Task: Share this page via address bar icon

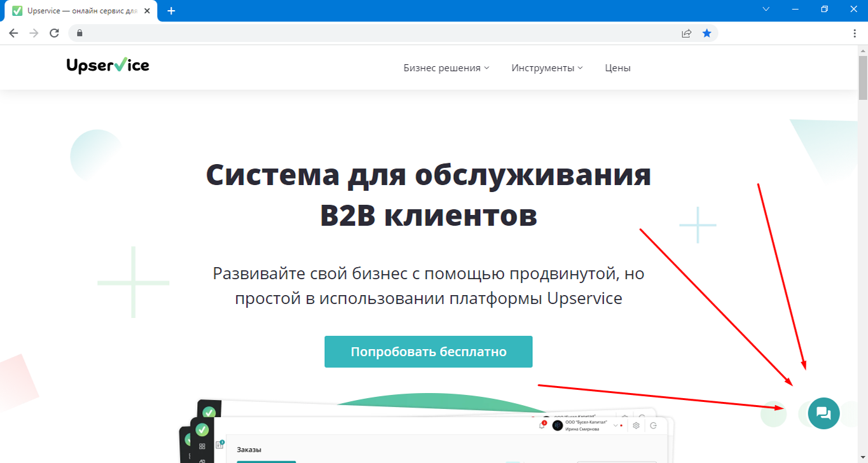Action: pos(687,33)
